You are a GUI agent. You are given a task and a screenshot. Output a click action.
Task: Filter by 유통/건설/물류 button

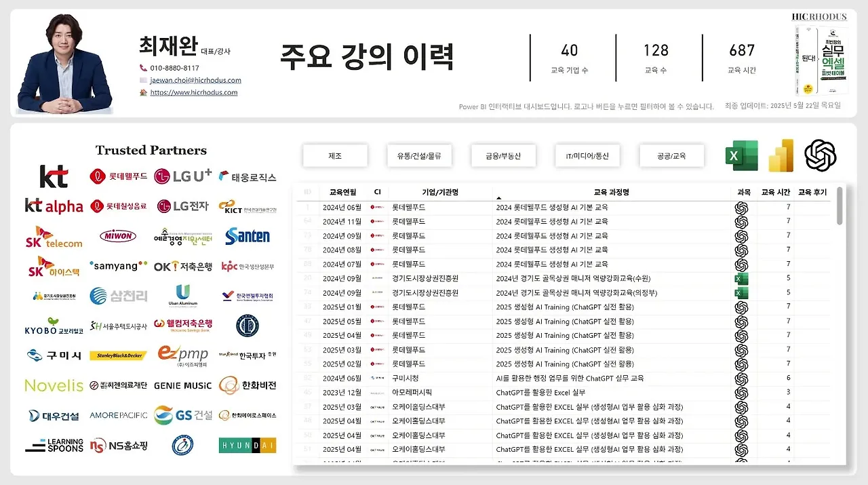tap(419, 156)
